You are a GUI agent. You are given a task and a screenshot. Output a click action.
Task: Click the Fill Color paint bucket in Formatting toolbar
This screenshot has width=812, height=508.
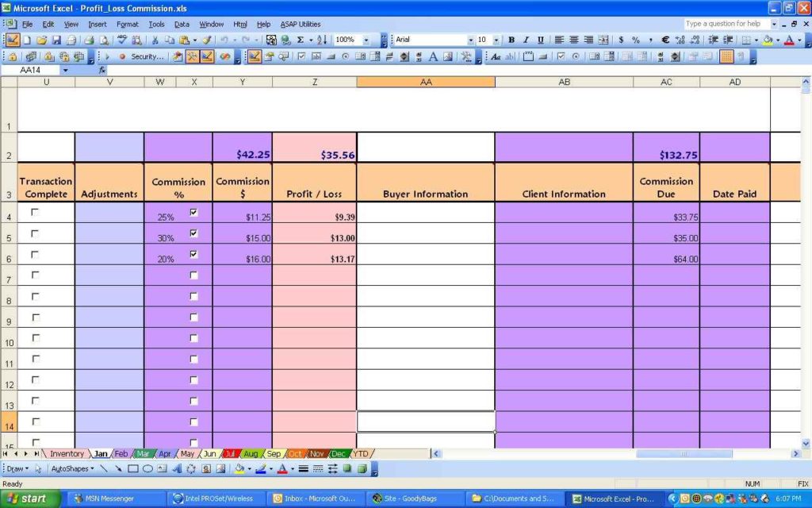[x=768, y=40]
